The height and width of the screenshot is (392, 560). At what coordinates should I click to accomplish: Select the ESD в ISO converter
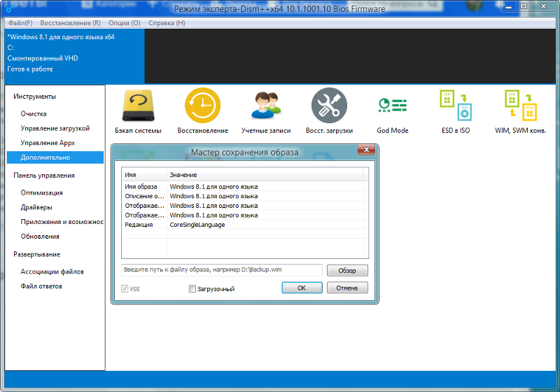tap(456, 111)
